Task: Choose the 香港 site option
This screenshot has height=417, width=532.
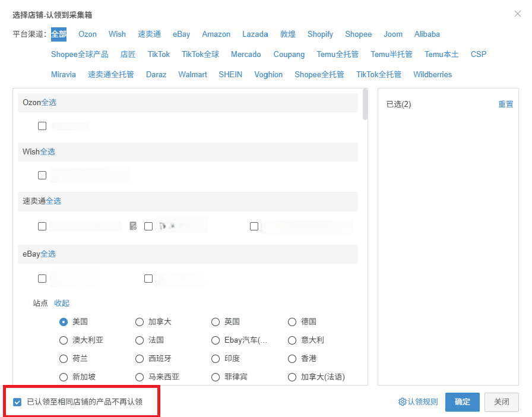Action: pyautogui.click(x=292, y=358)
